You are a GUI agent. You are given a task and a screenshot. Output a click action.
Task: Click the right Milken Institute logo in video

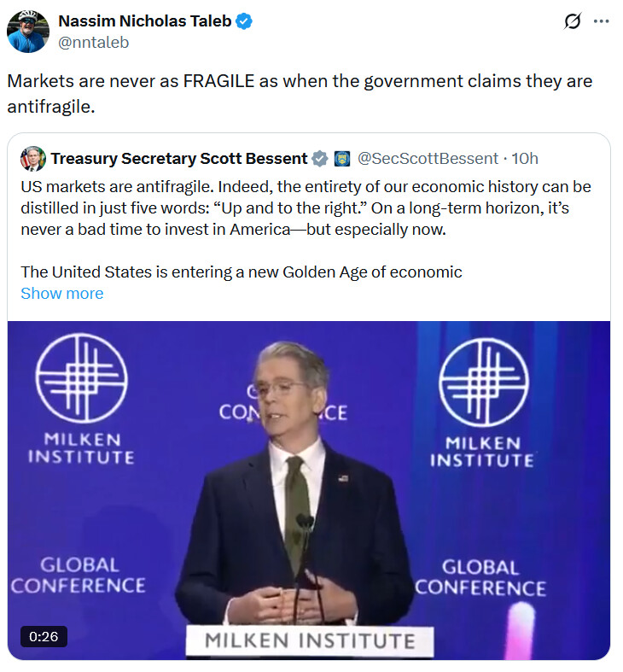point(483,402)
